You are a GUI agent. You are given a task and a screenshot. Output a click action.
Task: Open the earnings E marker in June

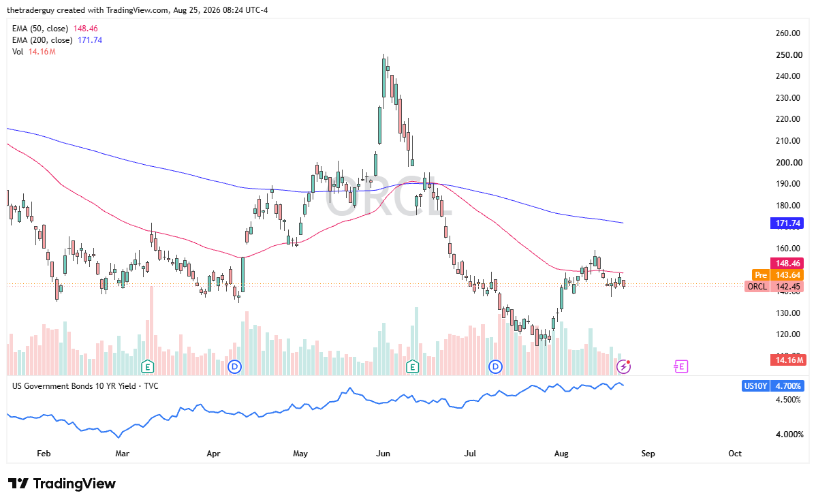412,366
